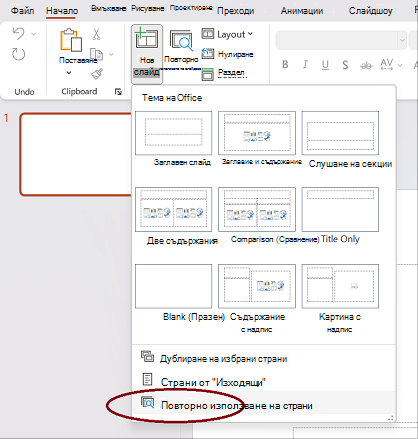418x439 pixels.
Task: Toggle Strikethrough formatting
Action: 366,65
